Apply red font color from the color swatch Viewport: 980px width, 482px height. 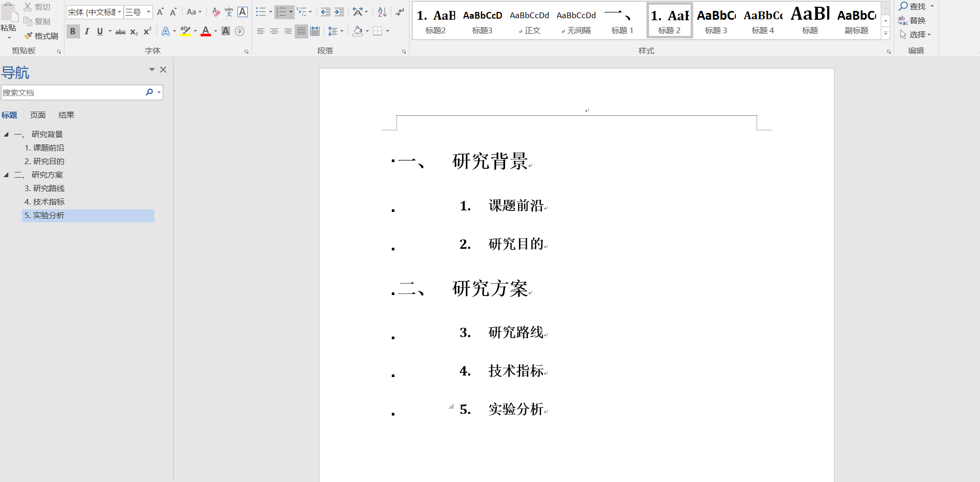click(x=206, y=32)
